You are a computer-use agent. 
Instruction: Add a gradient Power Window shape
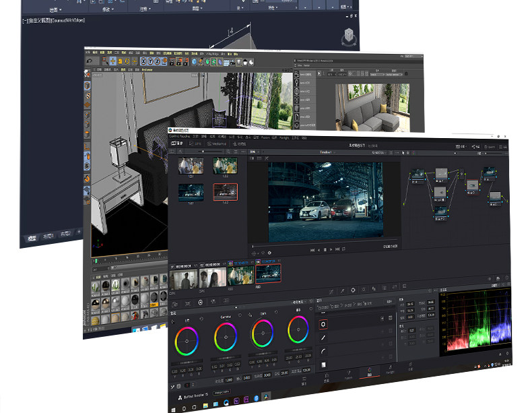pyautogui.click(x=323, y=364)
